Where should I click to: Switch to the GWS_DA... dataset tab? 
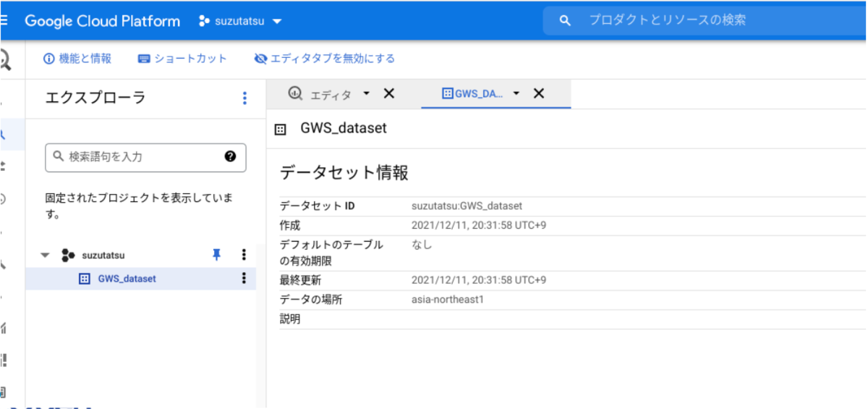(478, 94)
